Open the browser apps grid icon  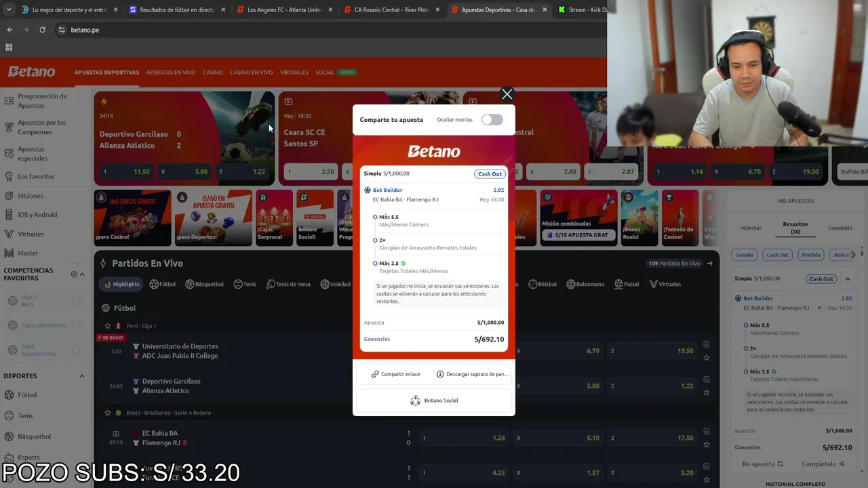click(9, 47)
